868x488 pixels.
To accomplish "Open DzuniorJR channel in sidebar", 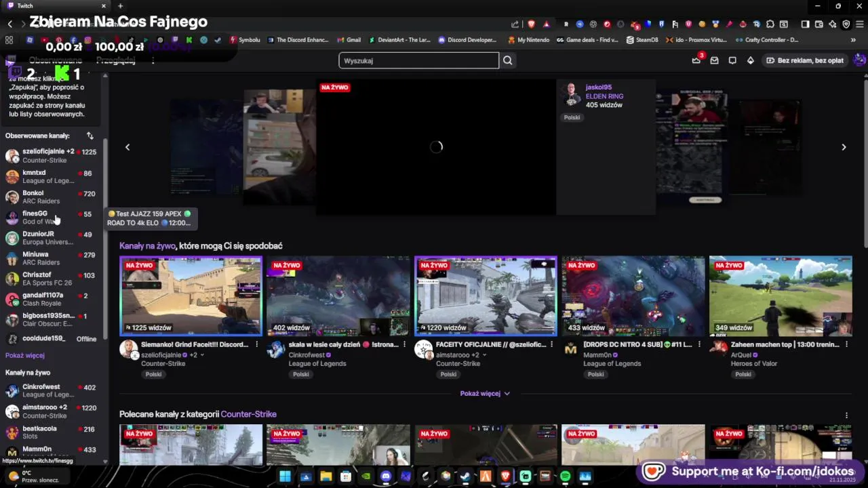I will pyautogui.click(x=51, y=237).
